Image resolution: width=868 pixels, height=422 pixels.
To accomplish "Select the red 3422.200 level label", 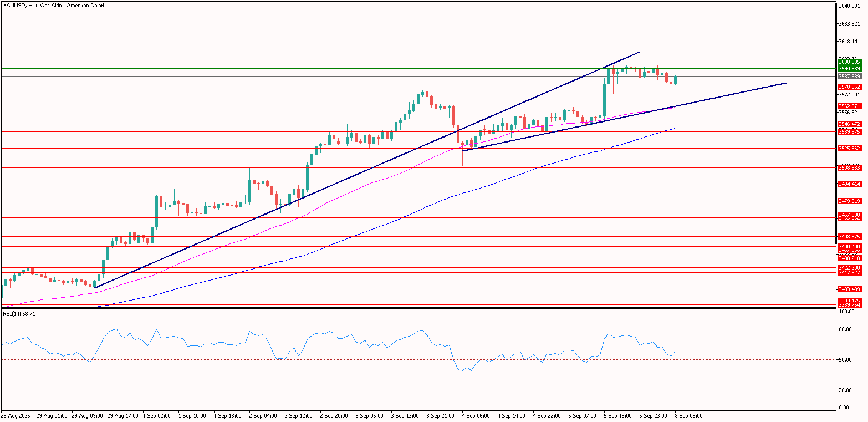I will (x=849, y=268).
